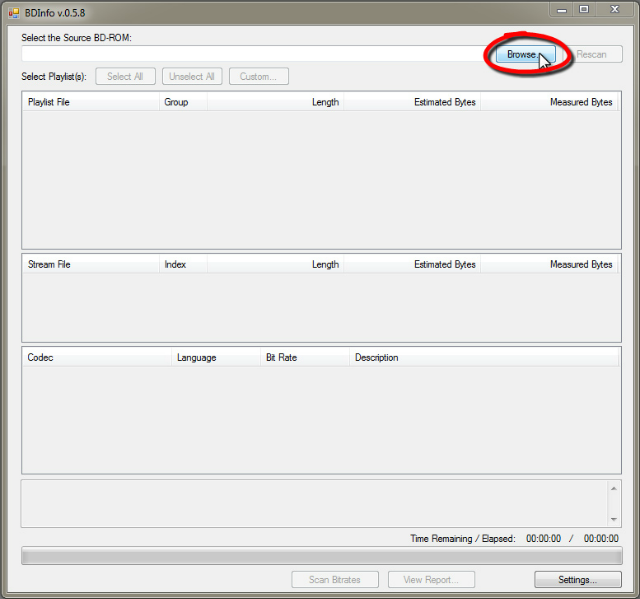Open the Custom playlist dialog button
The width and height of the screenshot is (640, 599).
[x=259, y=76]
